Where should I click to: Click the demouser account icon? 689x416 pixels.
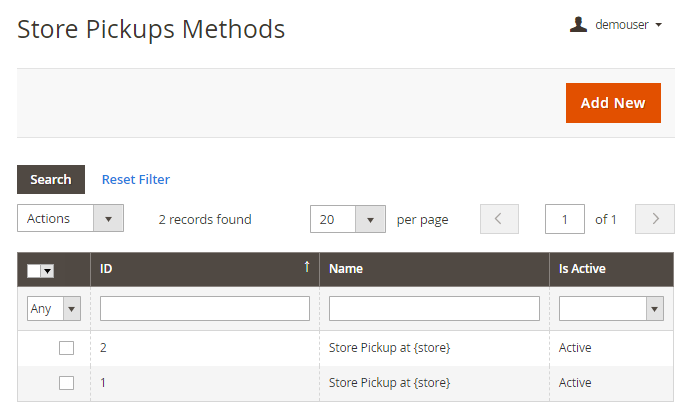click(578, 25)
